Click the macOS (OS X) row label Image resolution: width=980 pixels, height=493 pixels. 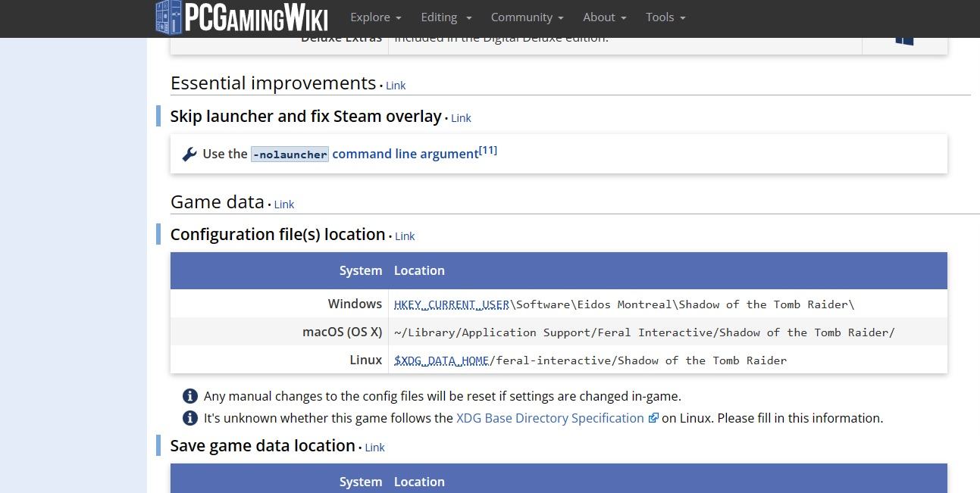pyautogui.click(x=342, y=332)
